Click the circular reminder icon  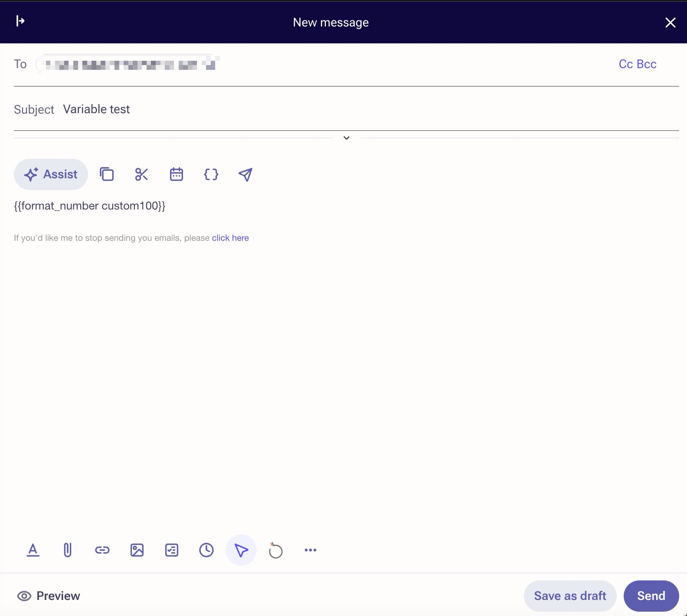pyautogui.click(x=276, y=550)
